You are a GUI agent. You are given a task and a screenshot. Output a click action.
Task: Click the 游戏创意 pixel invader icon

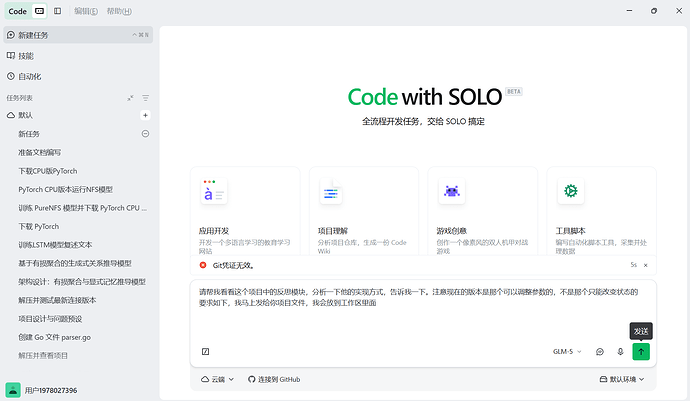coord(451,191)
